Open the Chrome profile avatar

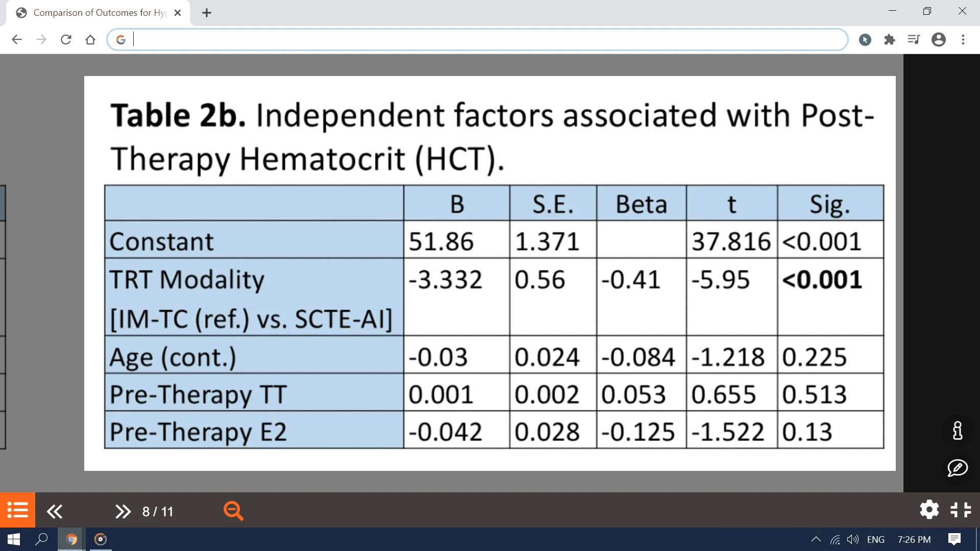click(939, 40)
